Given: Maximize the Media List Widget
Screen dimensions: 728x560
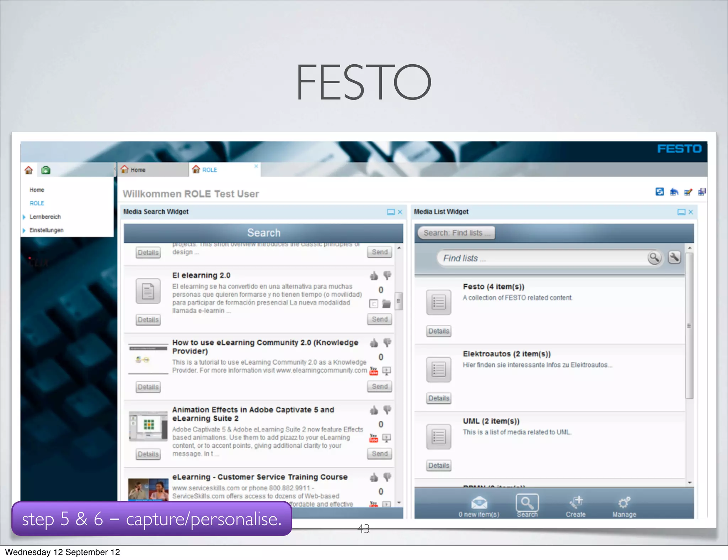Looking at the screenshot, I should pyautogui.click(x=681, y=212).
